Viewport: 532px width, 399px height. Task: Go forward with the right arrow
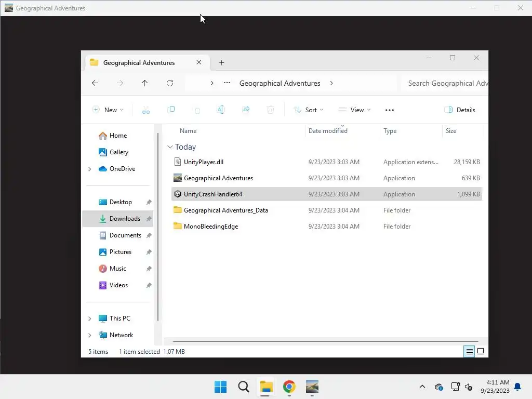coord(120,83)
